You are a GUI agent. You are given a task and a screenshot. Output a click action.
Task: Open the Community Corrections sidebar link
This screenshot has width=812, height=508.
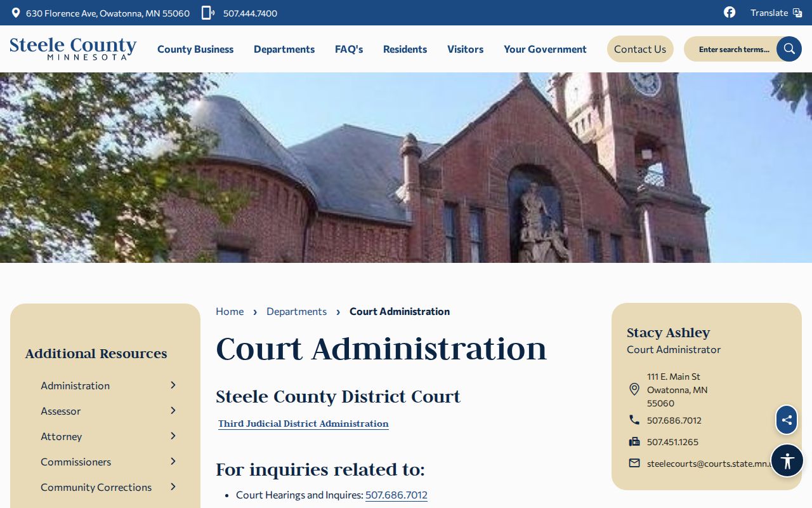[96, 487]
